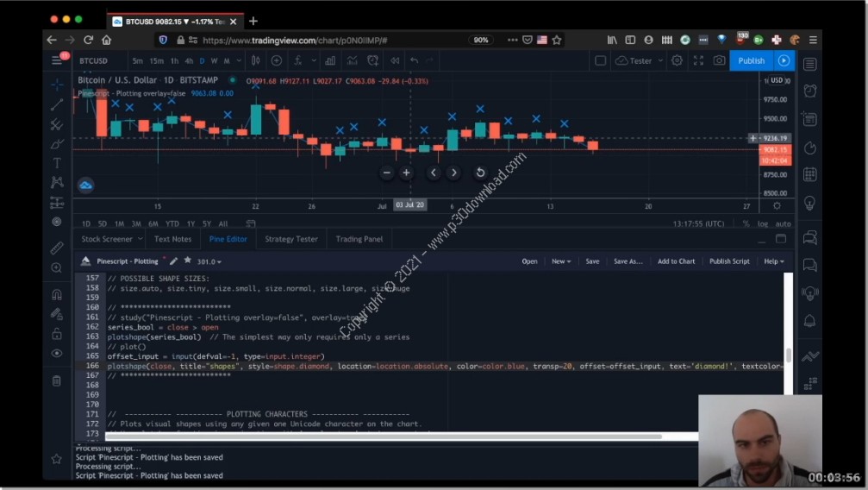Image resolution: width=868 pixels, height=490 pixels.
Task: Click Save As... in Pine Editor
Action: tap(628, 261)
